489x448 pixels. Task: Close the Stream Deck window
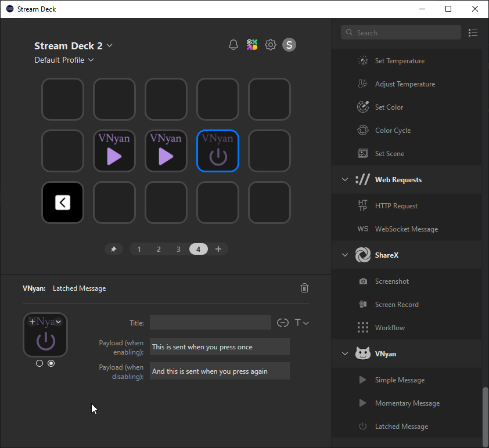coord(474,9)
